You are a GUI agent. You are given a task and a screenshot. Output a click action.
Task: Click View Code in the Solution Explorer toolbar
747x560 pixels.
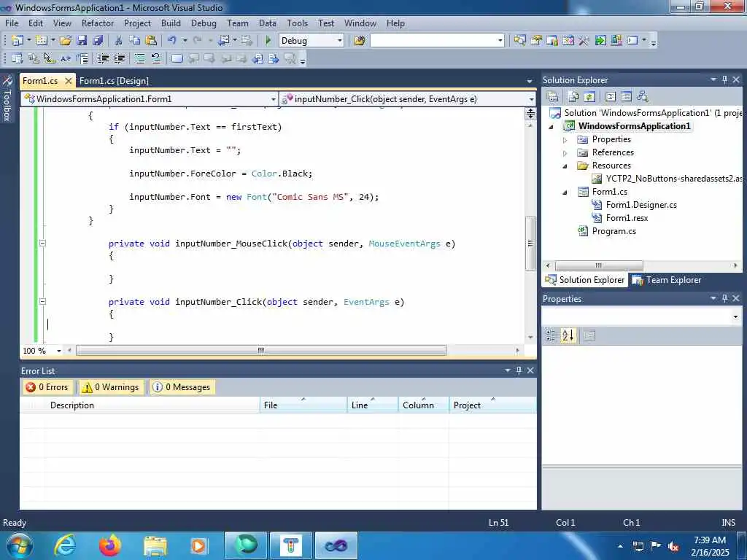611,97
